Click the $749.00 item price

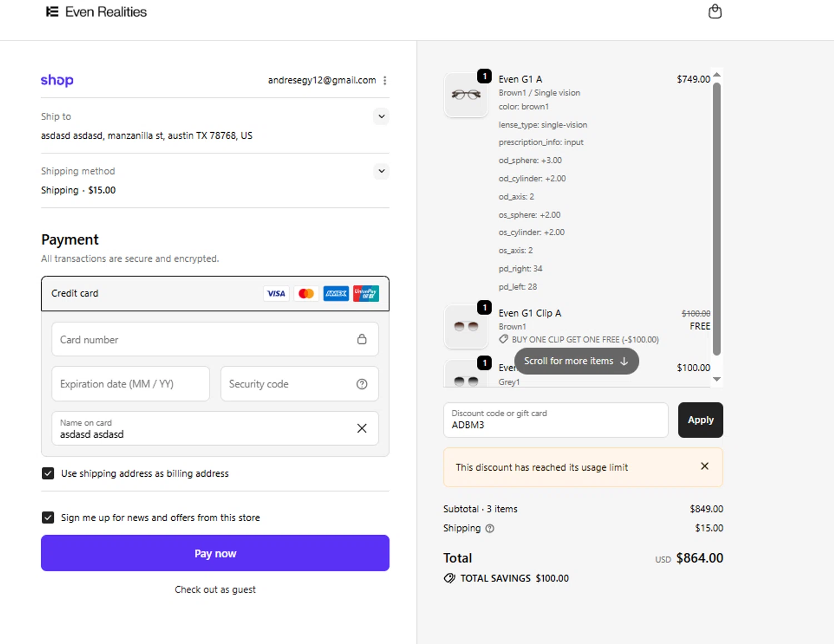coord(693,79)
